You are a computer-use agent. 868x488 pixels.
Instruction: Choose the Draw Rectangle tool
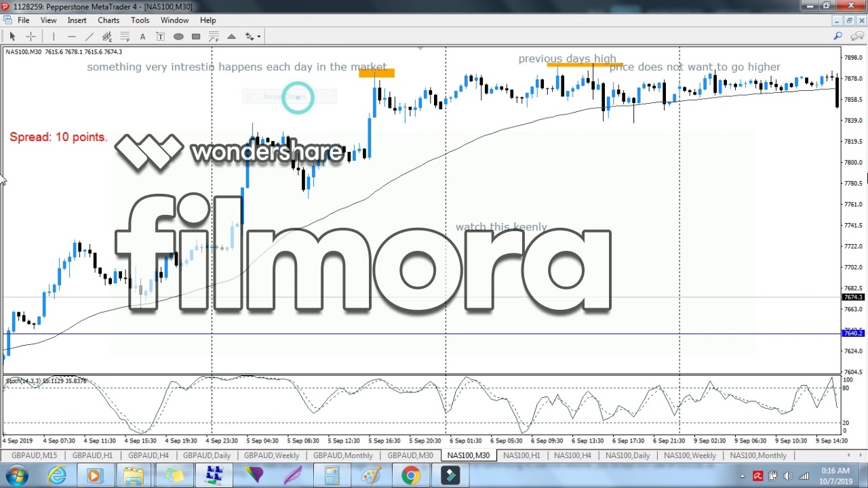click(x=196, y=37)
